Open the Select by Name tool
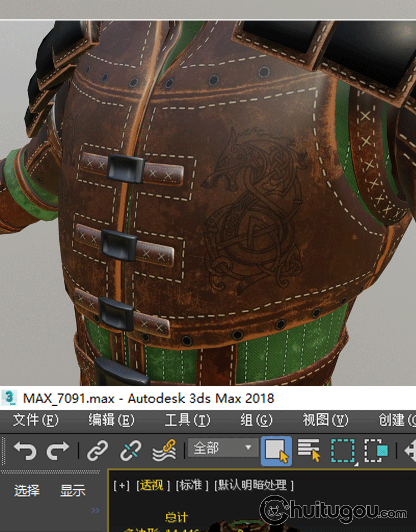Screen dimensions: 416x532 click(309, 450)
